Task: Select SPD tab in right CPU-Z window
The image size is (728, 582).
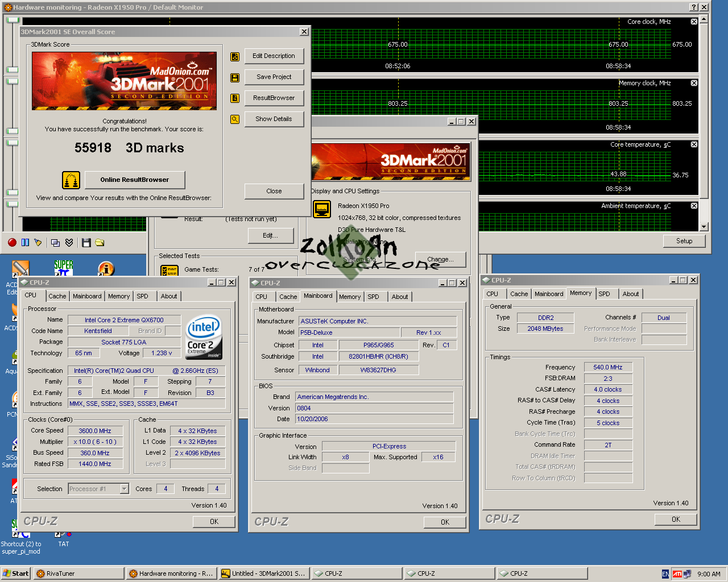Action: [x=605, y=294]
